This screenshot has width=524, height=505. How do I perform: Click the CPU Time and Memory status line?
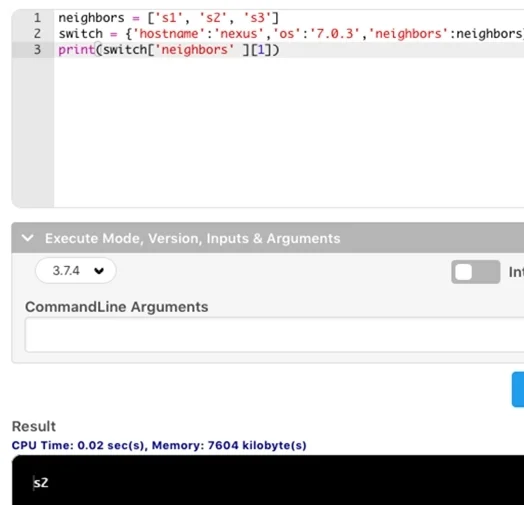click(159, 446)
